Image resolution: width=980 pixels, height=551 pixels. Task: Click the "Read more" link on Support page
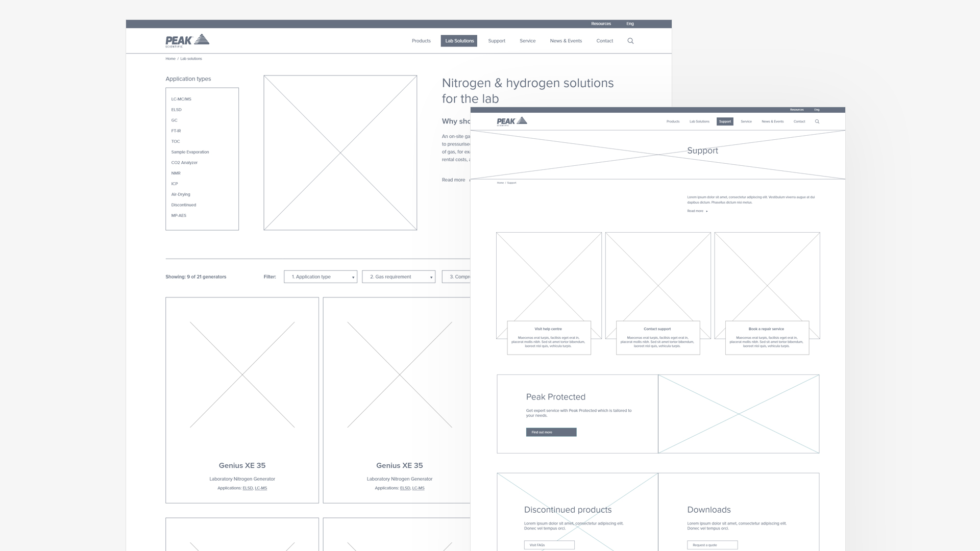[695, 211]
